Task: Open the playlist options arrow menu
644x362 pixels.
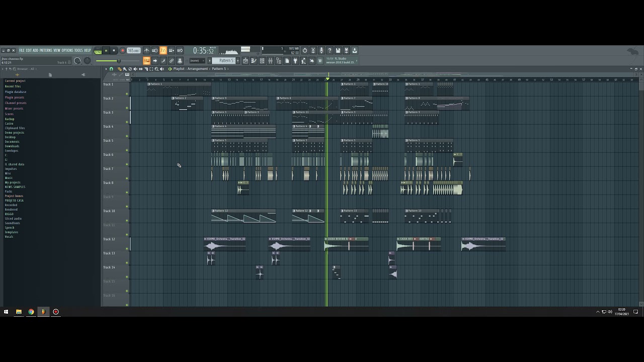Action: (106, 69)
